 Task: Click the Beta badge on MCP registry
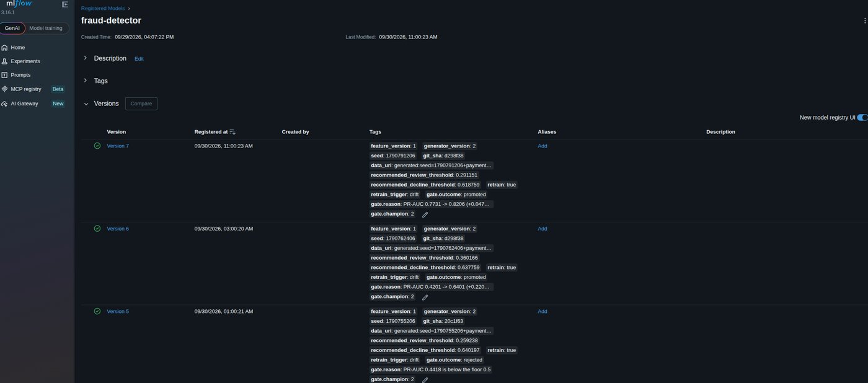point(58,89)
